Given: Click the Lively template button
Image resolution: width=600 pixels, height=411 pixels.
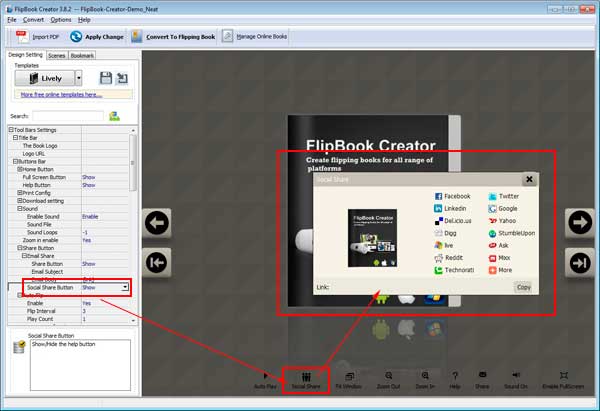Looking at the screenshot, I should pyautogui.click(x=44, y=78).
